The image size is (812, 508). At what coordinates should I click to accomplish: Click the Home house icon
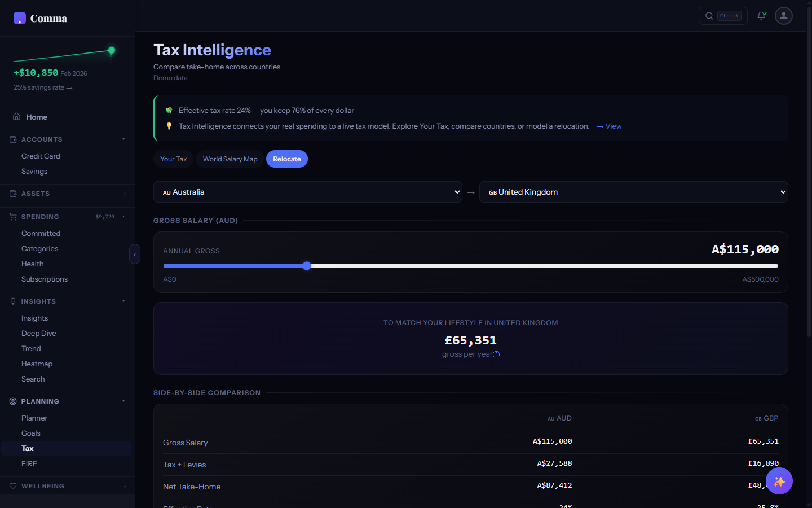click(17, 117)
